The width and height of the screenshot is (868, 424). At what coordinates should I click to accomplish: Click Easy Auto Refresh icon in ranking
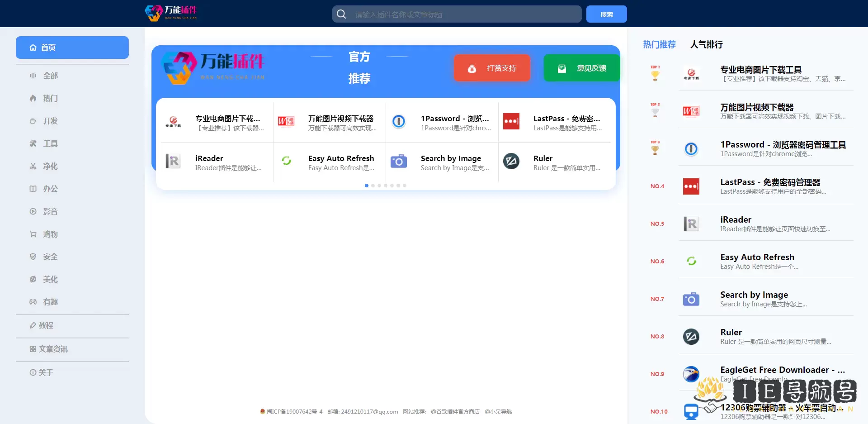coord(691,262)
